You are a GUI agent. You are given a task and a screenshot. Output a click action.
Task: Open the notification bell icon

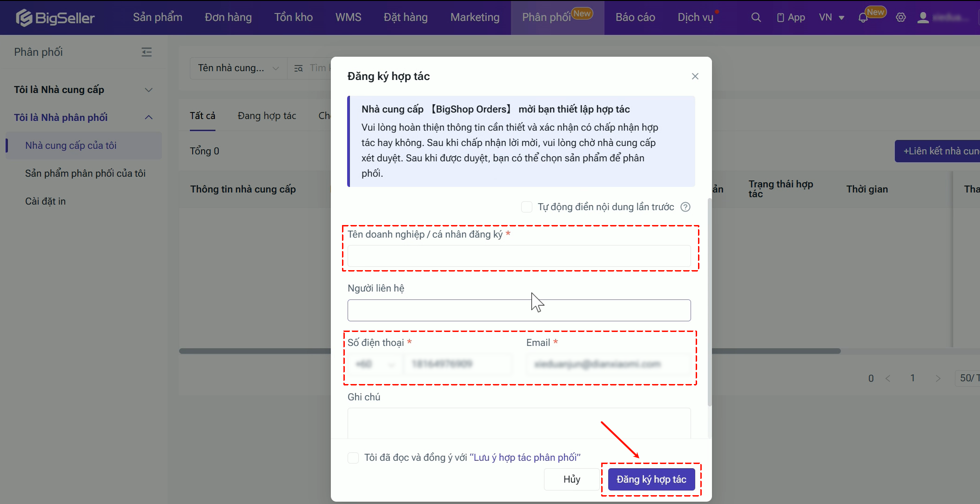click(x=863, y=18)
